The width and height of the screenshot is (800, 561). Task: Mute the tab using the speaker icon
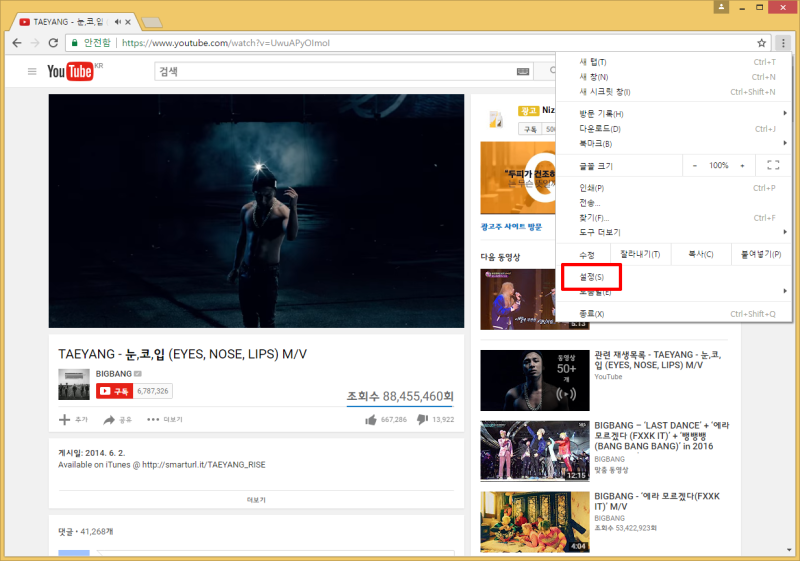click(x=118, y=22)
